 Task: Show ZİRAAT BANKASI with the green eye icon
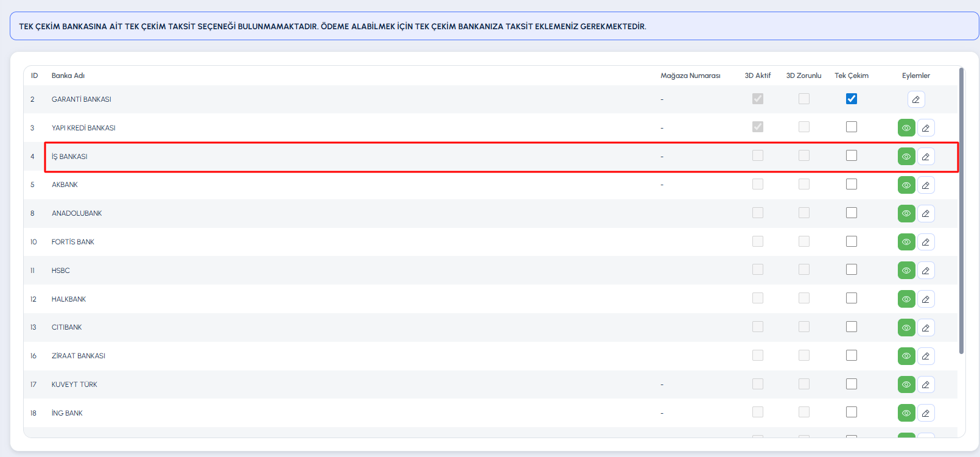tap(906, 356)
